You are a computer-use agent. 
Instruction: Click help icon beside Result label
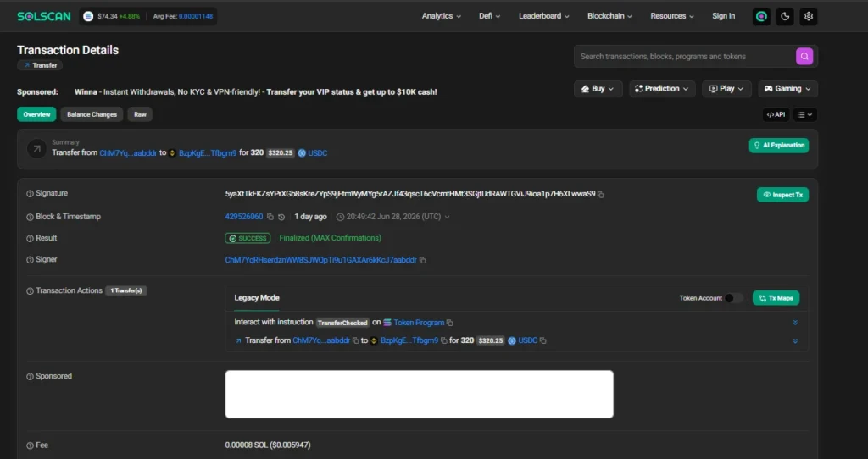tap(30, 238)
